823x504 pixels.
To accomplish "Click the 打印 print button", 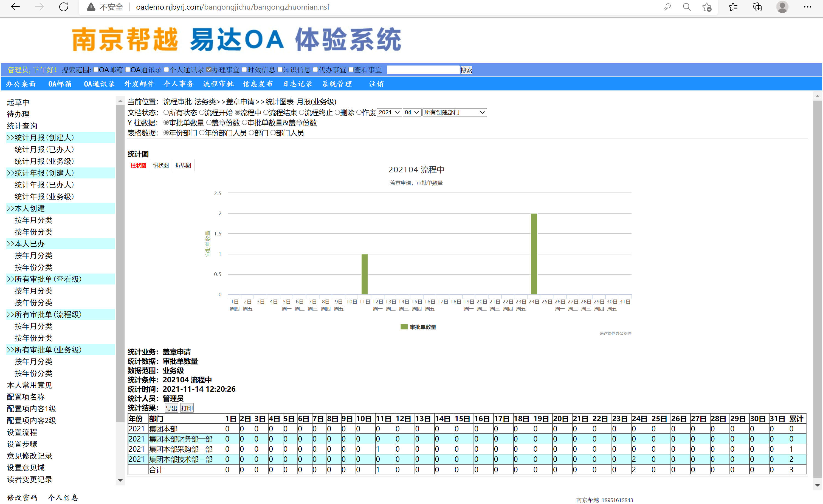I will coord(187,408).
